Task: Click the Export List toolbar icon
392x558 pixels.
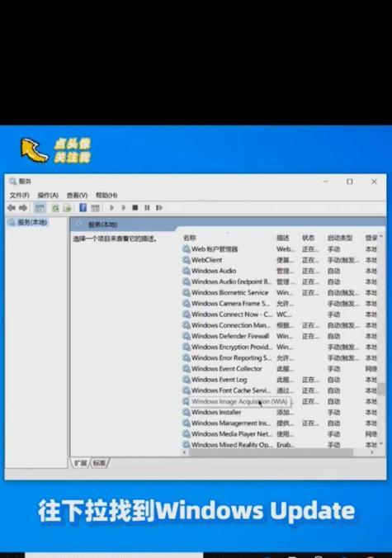Action: (x=67, y=208)
